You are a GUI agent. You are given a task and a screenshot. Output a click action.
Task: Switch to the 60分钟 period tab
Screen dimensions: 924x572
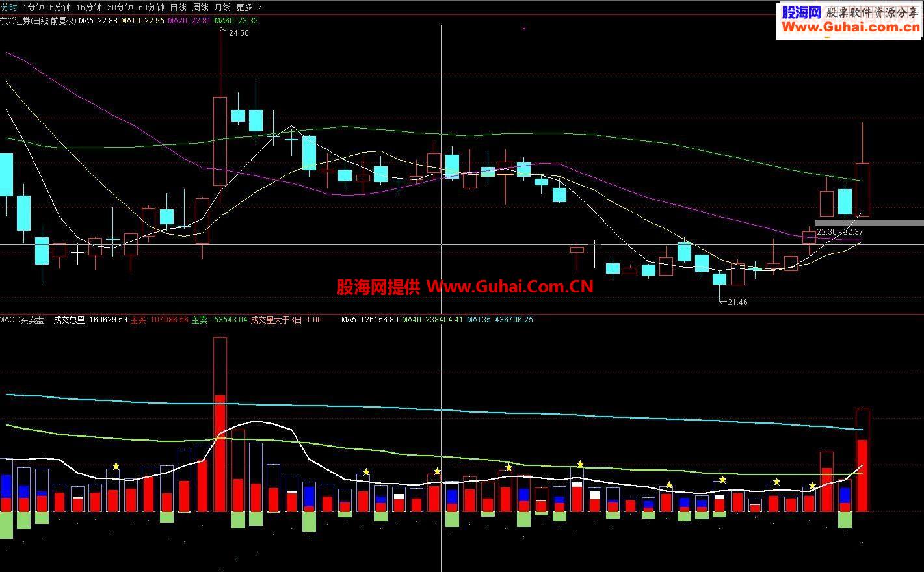click(152, 7)
